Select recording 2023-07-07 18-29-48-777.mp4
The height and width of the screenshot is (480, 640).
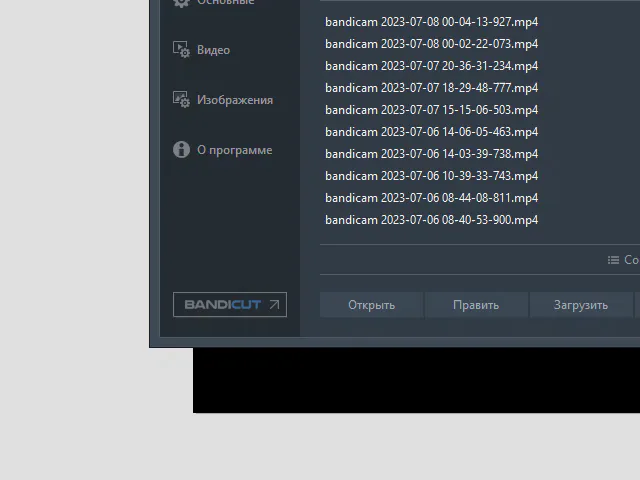pos(431,88)
